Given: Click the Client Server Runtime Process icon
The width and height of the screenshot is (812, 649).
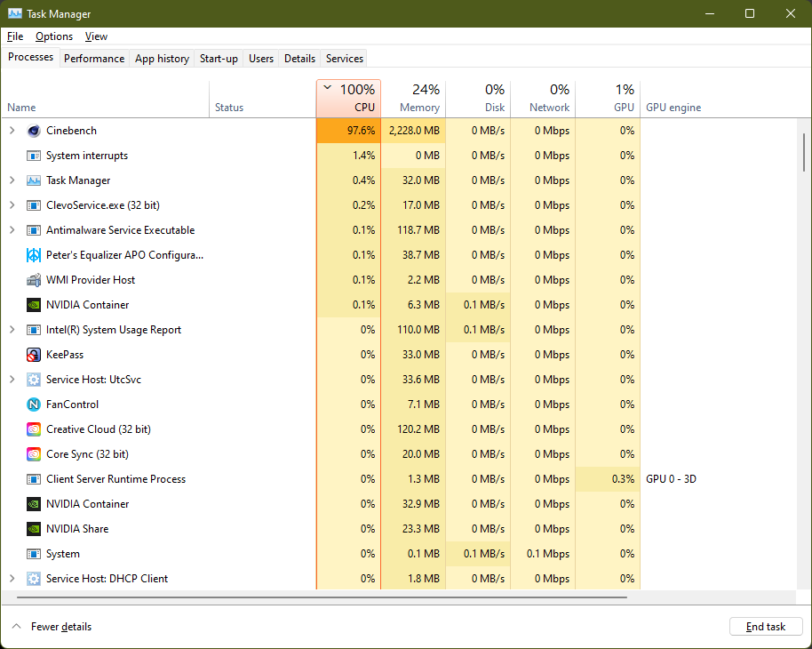Looking at the screenshot, I should pos(34,479).
